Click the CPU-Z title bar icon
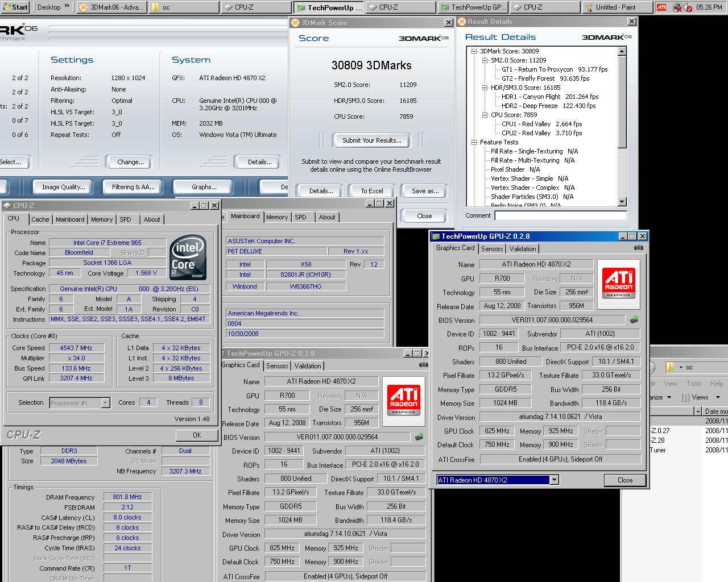728x582 pixels. click(x=7, y=205)
